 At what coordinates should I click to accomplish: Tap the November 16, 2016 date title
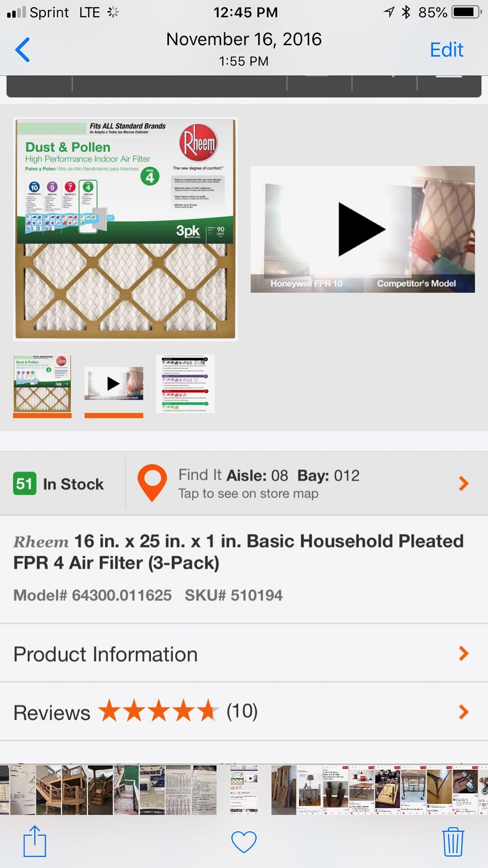point(244,40)
